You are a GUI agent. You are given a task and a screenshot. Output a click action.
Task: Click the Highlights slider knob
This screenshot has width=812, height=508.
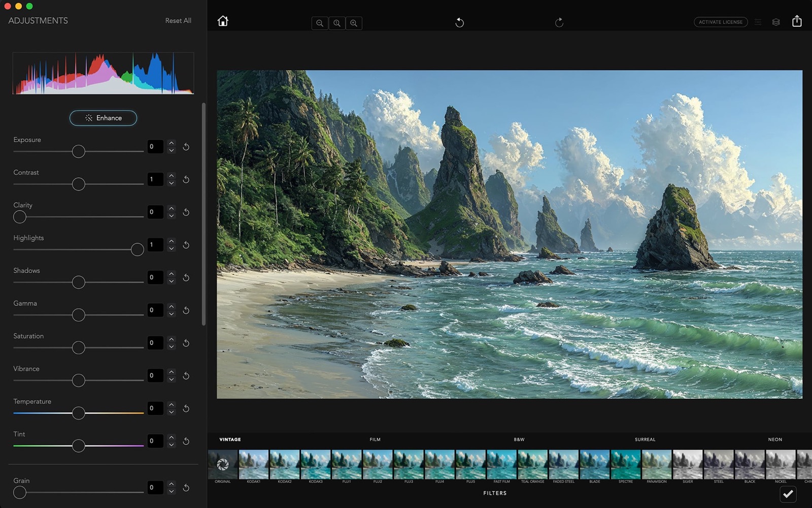(x=137, y=249)
